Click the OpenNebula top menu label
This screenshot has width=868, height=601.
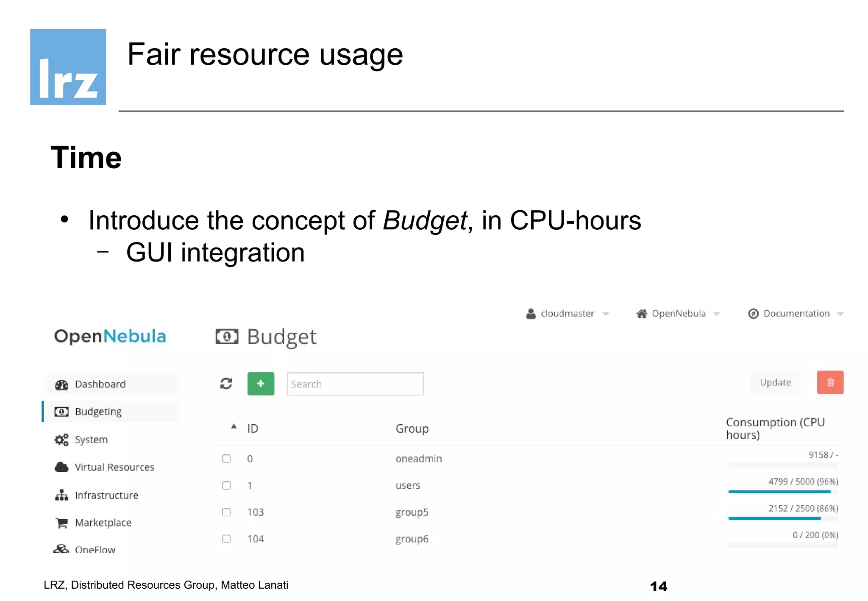[x=679, y=314]
